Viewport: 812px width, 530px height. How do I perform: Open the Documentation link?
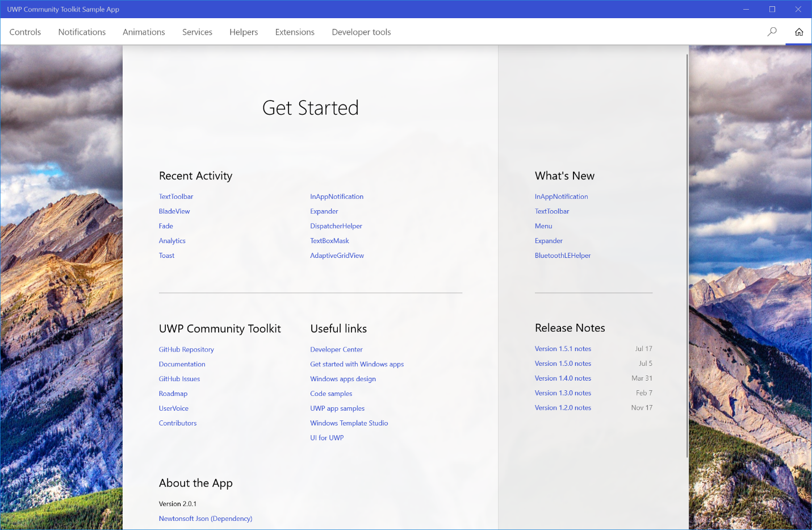click(x=182, y=364)
